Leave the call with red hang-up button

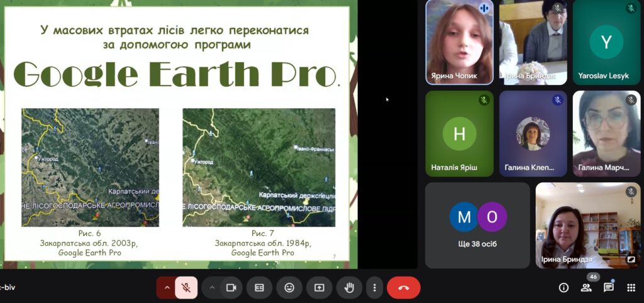point(403,287)
